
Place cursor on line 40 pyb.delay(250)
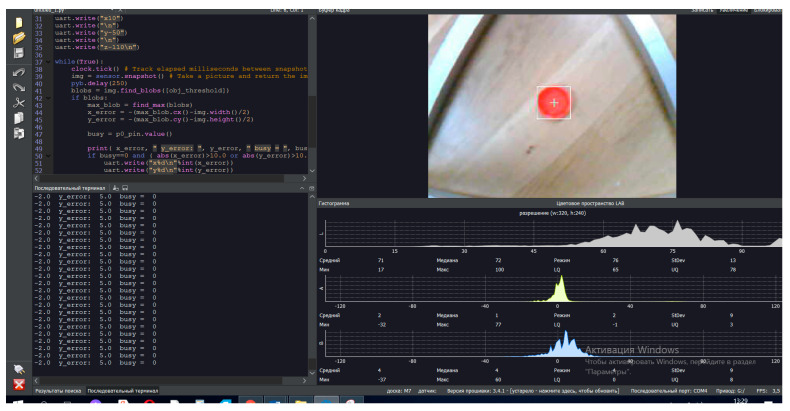tap(97, 83)
